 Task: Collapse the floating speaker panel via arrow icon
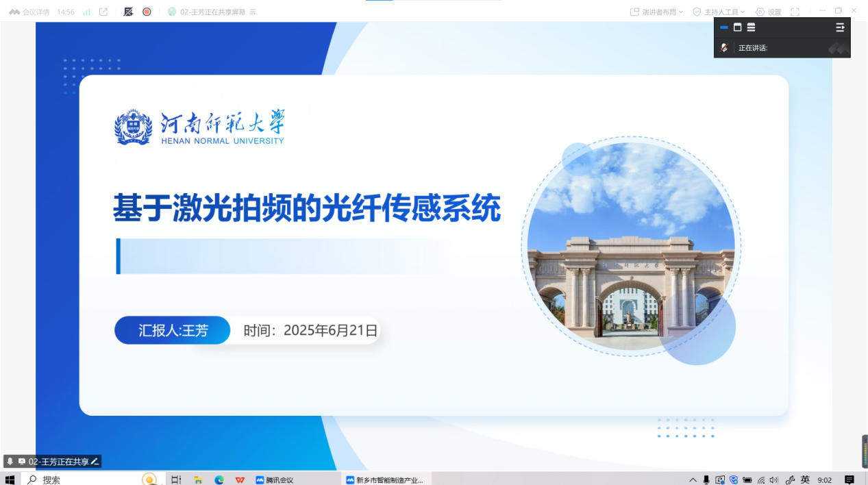click(840, 27)
